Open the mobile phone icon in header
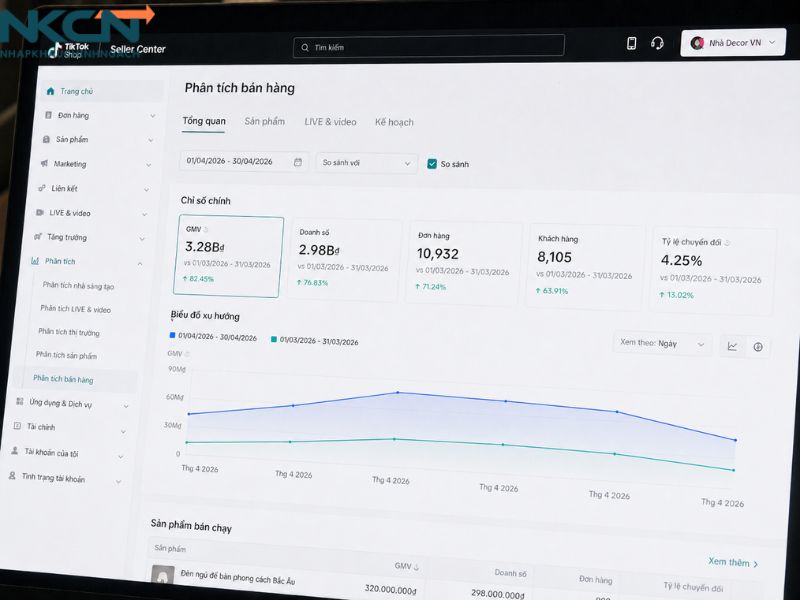 [x=631, y=43]
